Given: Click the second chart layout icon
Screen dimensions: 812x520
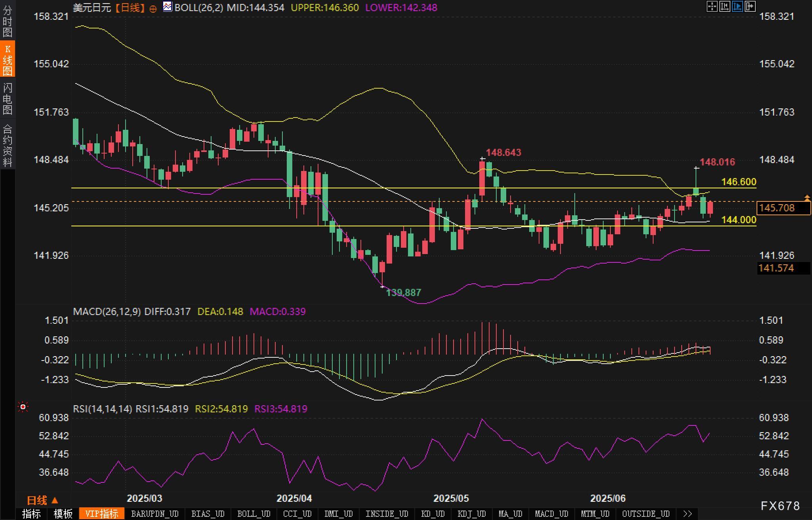Looking at the screenshot, I should click(x=724, y=6).
